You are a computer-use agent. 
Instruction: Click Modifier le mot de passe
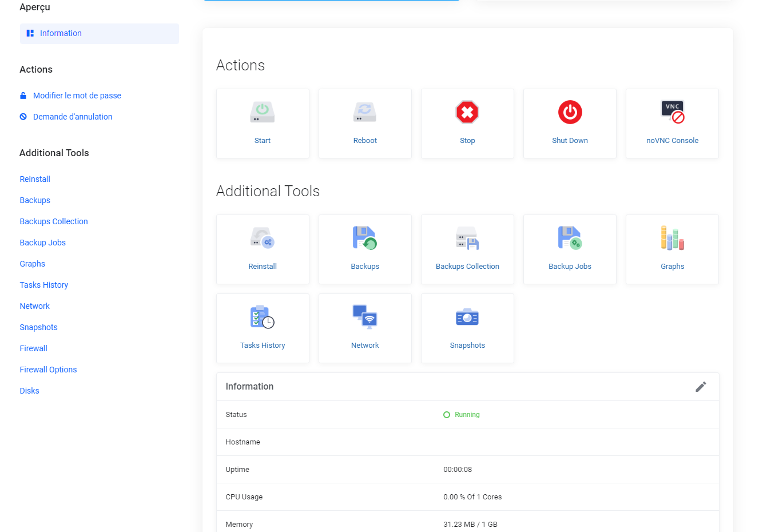76,96
